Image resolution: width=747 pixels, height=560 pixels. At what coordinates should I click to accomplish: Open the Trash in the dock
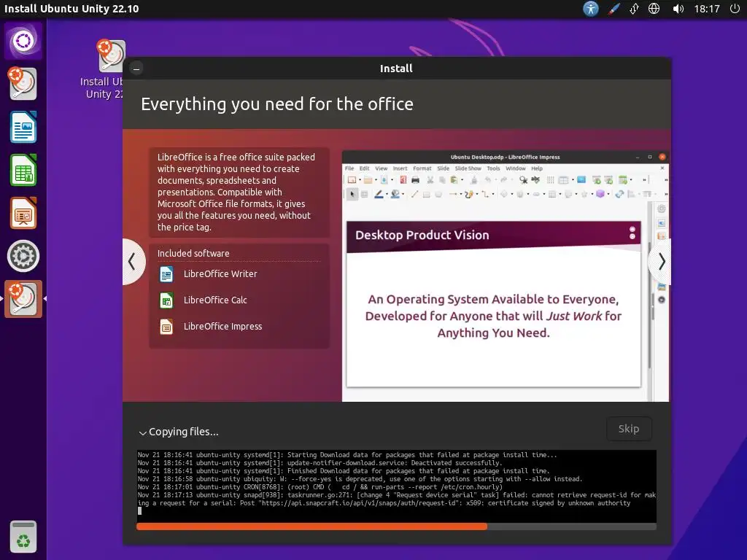point(23,537)
